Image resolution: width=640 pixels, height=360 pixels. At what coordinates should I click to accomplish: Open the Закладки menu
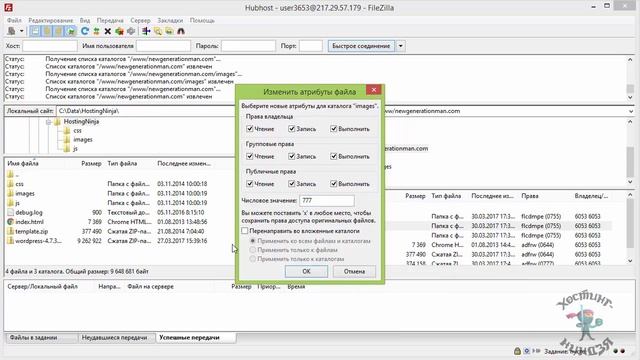point(170,20)
